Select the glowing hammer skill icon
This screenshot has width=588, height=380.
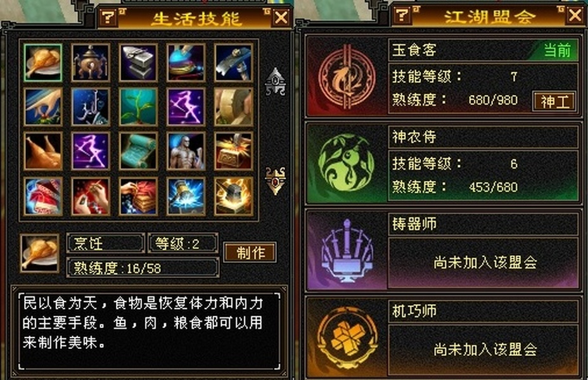pos(186,196)
